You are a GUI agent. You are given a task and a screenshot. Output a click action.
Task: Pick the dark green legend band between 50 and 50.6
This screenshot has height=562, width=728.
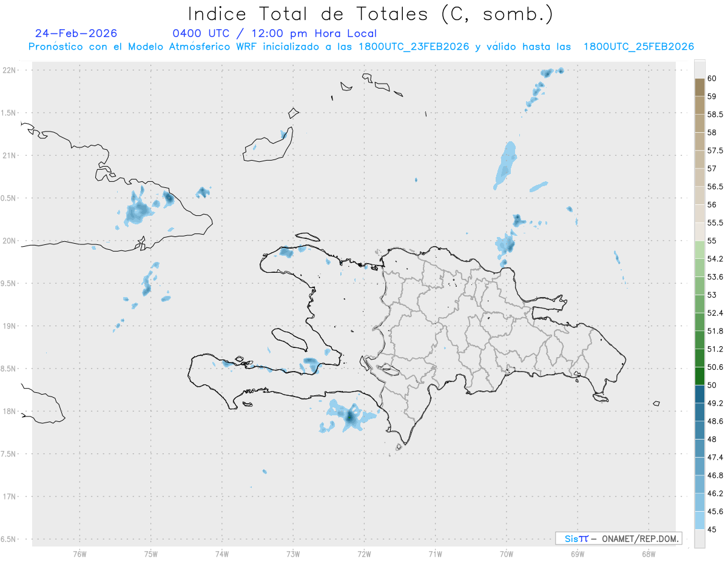pos(699,376)
